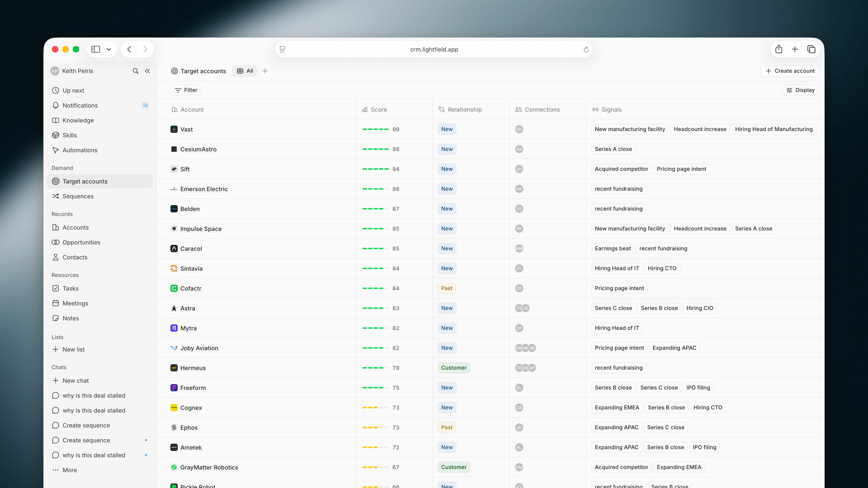
Task: Open the first 'Create sequence' chat
Action: 100,425
